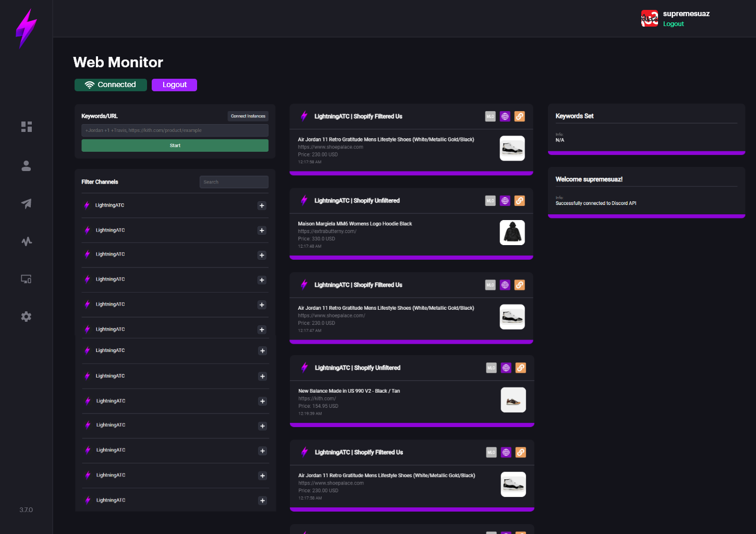Click globe icon on Maison Margiela card

pos(505,201)
